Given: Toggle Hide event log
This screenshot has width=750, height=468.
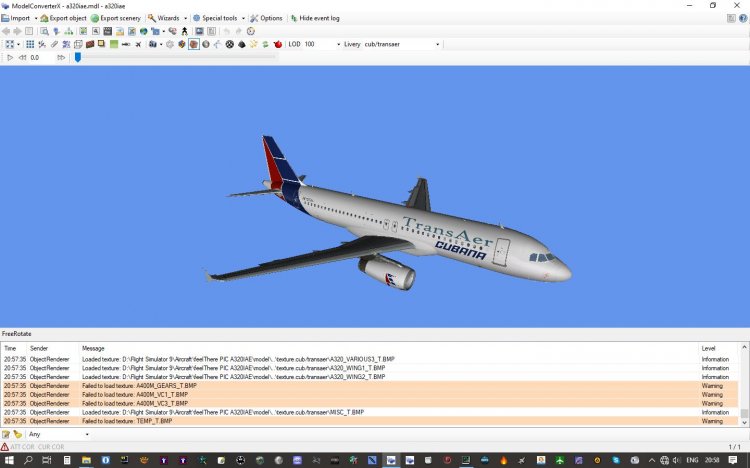Looking at the screenshot, I should point(315,18).
